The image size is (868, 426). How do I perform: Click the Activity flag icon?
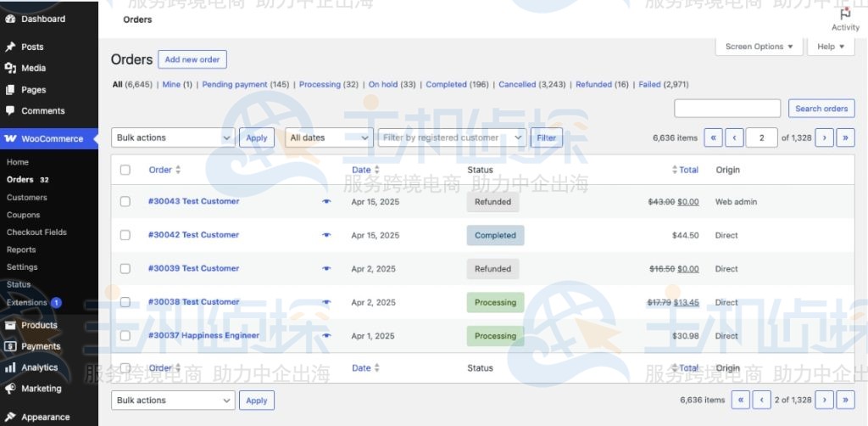point(845,14)
